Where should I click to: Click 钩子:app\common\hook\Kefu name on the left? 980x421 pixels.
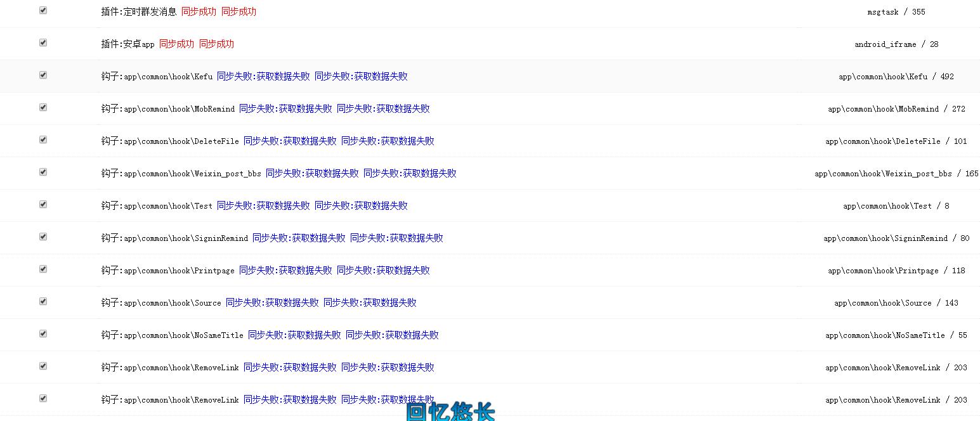[157, 77]
